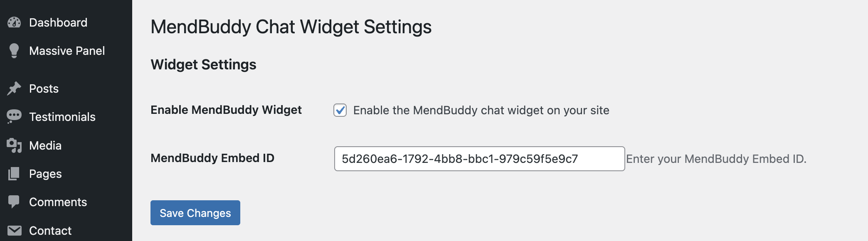Select the Pages document icon
This screenshot has width=868, height=241.
tap(14, 174)
